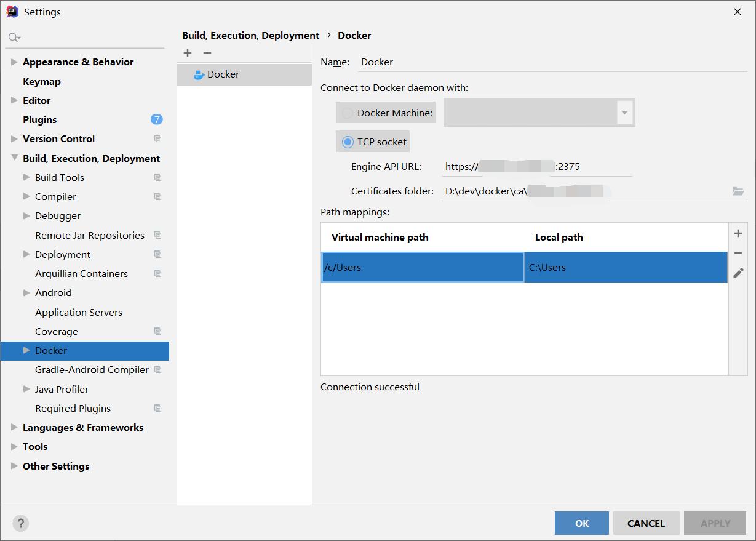The image size is (756, 541).
Task: Click the remove Docker configuration minus icon
Action: point(207,54)
